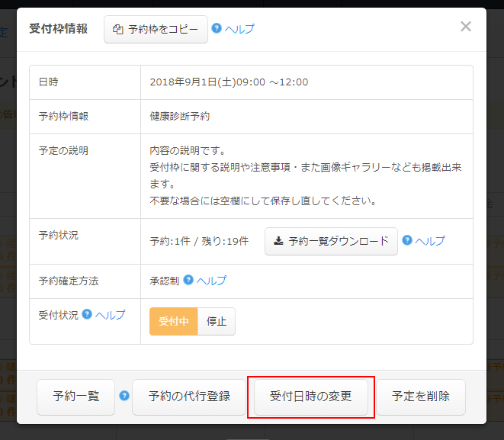This screenshot has width=504, height=440.
Task: Set reception status to 受付中
Action: [x=173, y=322]
